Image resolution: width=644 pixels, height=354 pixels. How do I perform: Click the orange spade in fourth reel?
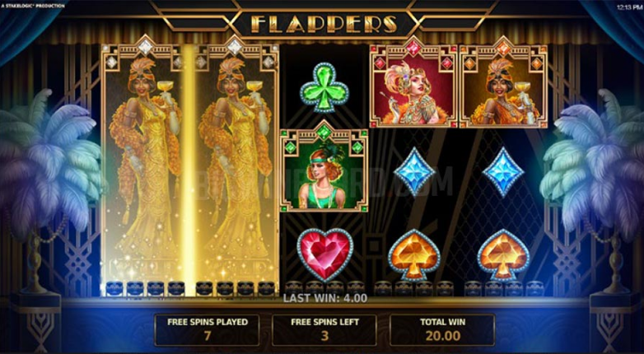click(414, 255)
